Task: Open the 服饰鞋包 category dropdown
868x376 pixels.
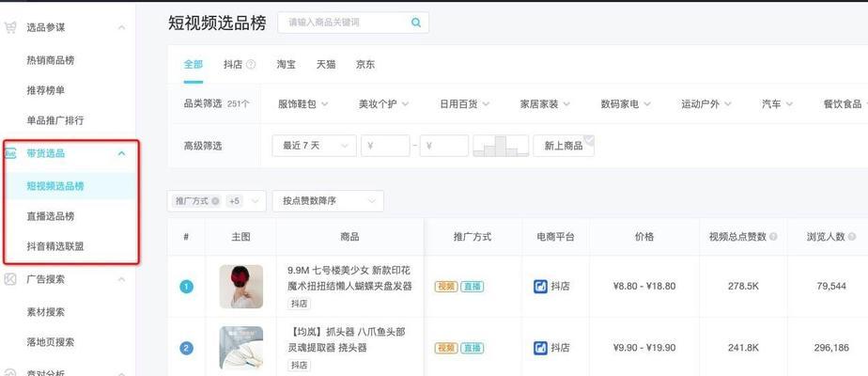Action: coord(302,104)
